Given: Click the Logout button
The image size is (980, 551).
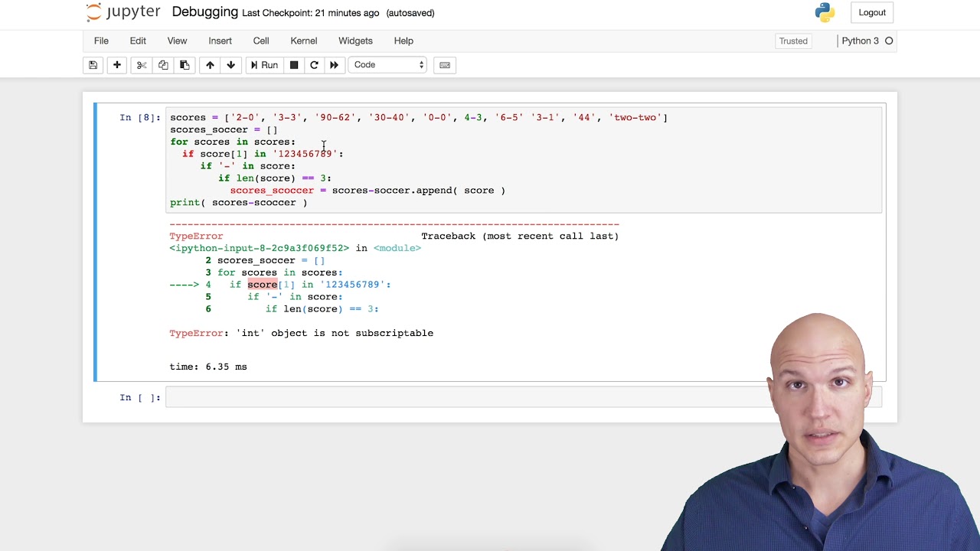Looking at the screenshot, I should [872, 12].
